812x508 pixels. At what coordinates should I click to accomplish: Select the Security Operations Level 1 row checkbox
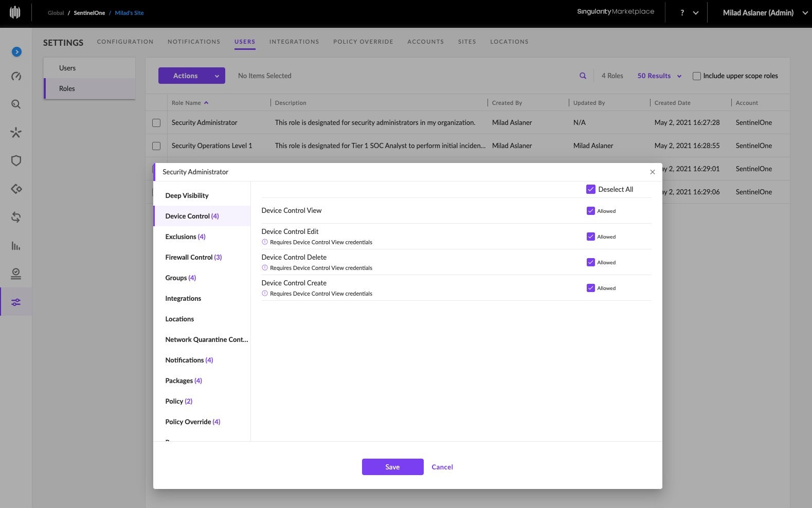(x=156, y=146)
